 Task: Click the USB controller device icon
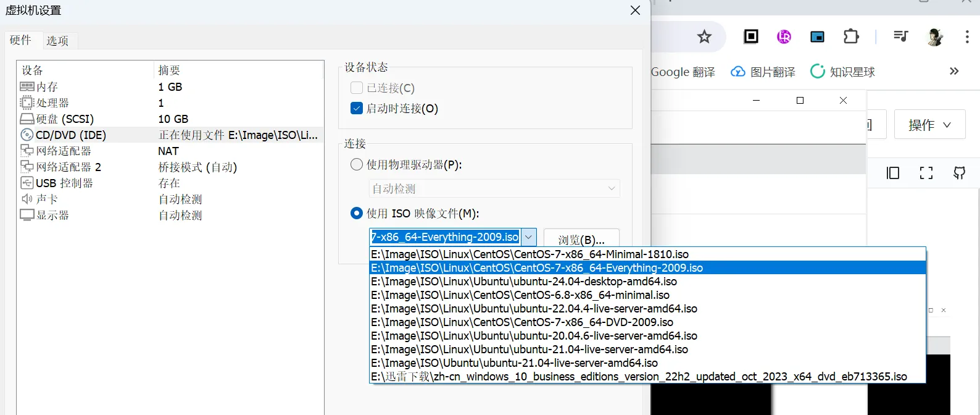(27, 183)
